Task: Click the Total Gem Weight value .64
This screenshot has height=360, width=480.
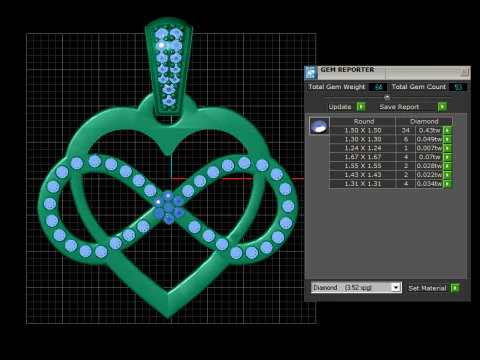Action: (378, 87)
